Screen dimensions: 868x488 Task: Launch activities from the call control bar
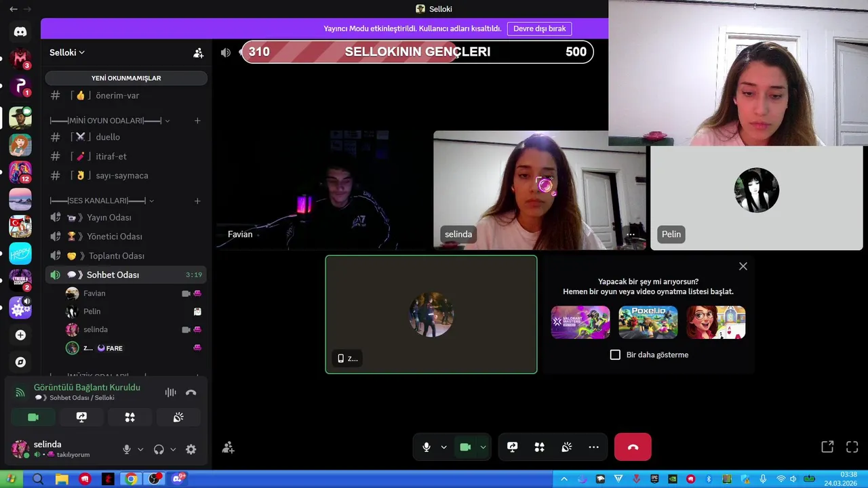pos(539,447)
